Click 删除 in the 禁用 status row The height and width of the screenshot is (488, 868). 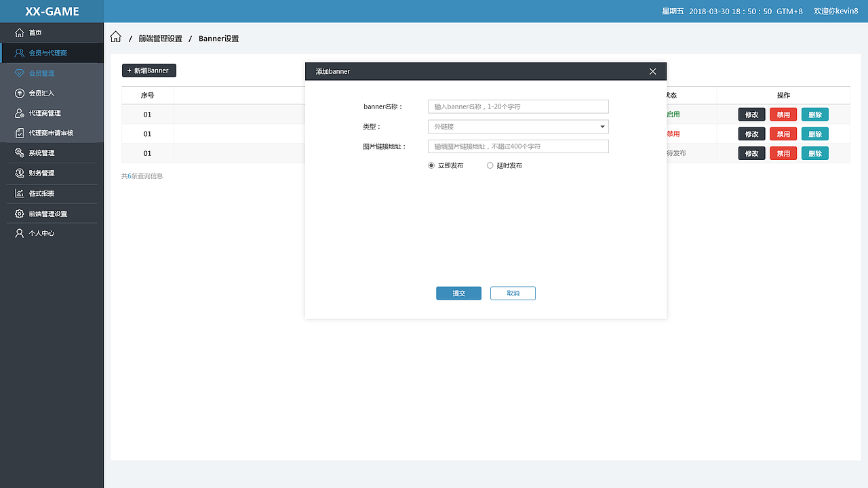click(815, 134)
